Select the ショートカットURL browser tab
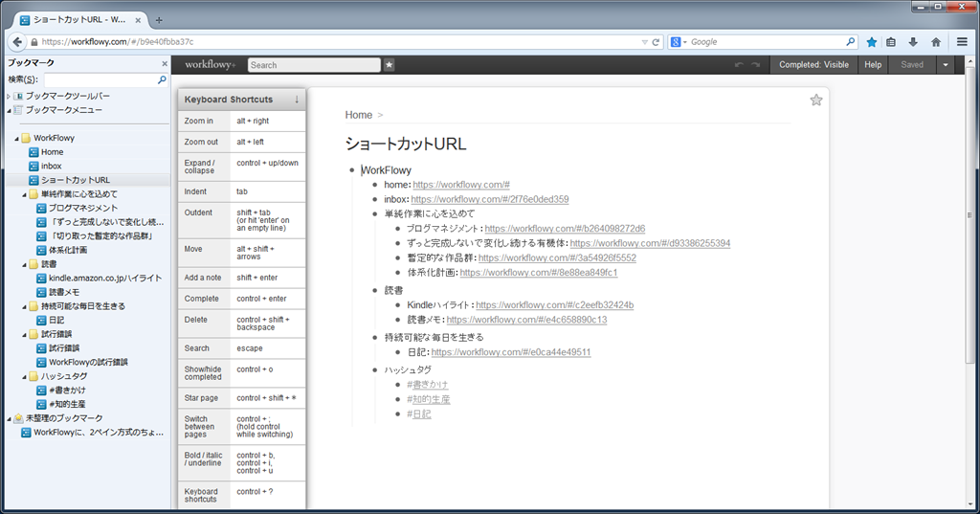The image size is (980, 514). pyautogui.click(x=78, y=20)
